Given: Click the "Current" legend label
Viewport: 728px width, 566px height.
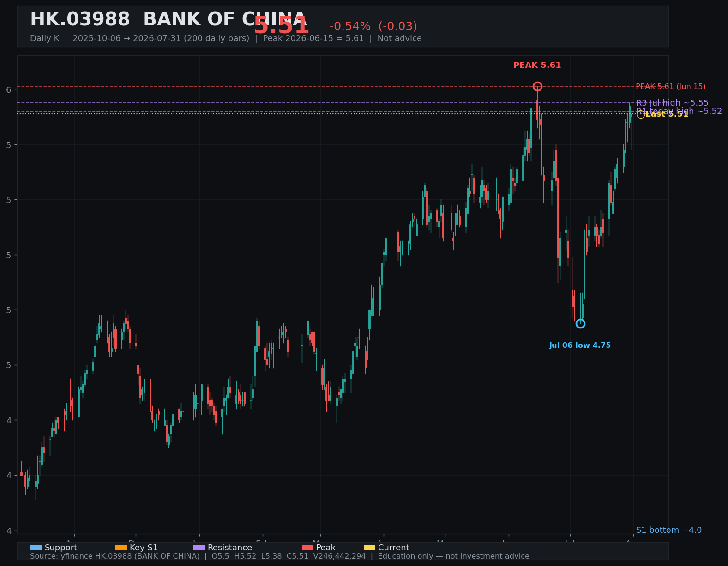Looking at the screenshot, I should point(394,548).
